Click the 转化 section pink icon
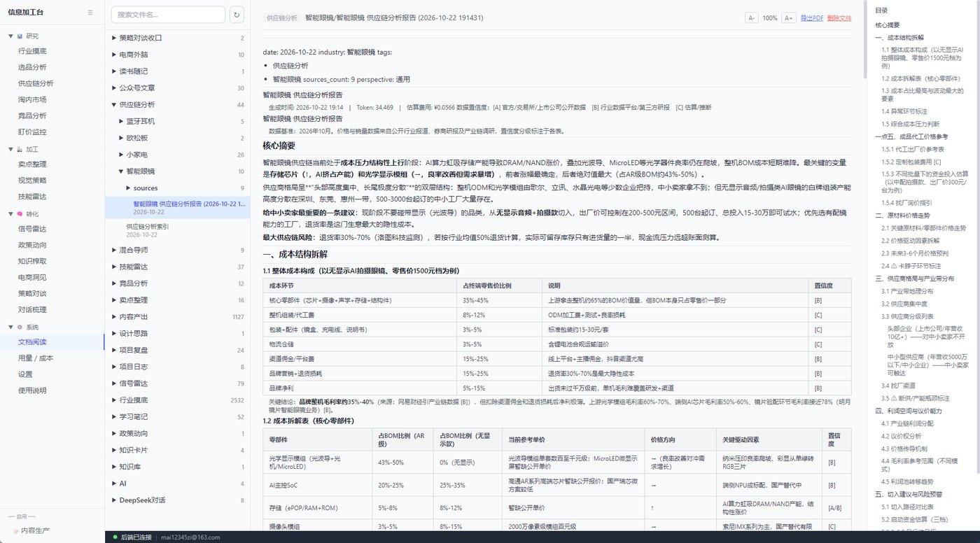Screen dimensions: 980x543 (20, 213)
